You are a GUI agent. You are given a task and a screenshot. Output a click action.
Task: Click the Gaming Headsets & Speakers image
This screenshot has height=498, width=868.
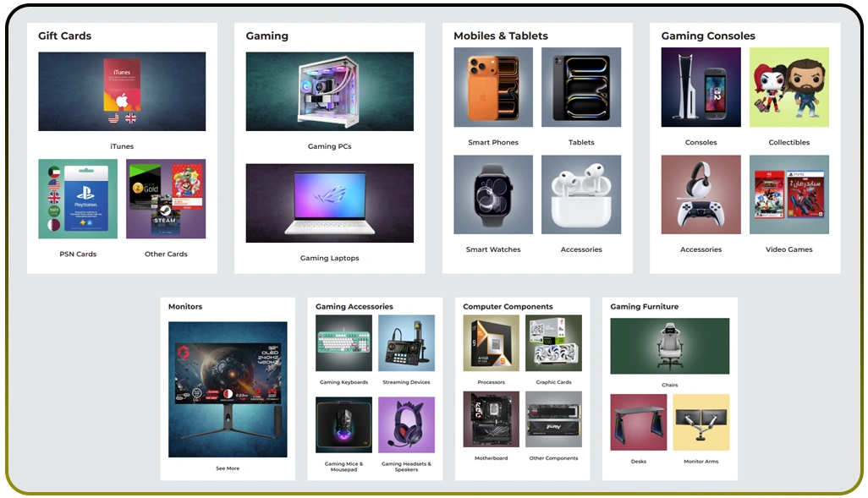(x=406, y=425)
